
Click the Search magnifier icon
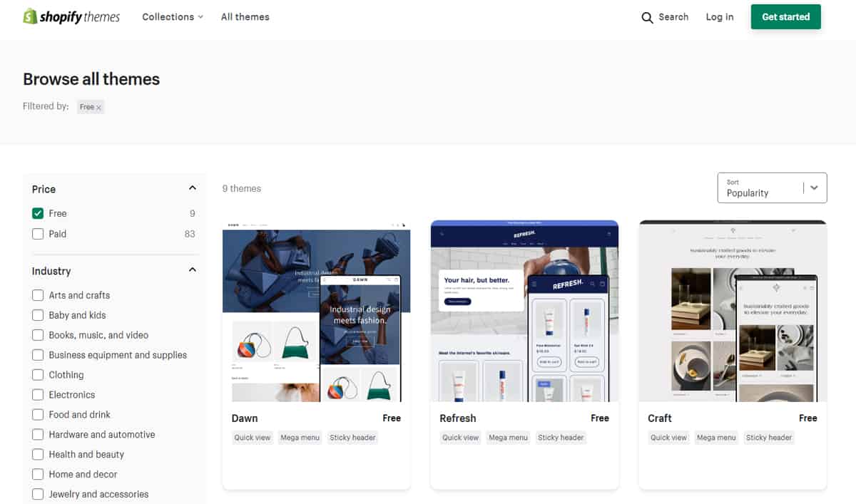click(647, 18)
